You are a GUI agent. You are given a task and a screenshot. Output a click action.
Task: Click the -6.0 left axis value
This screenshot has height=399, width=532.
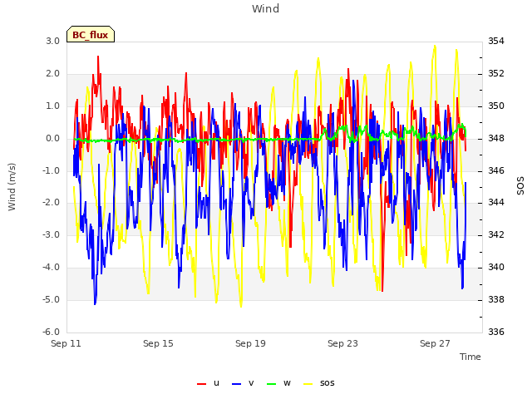[52, 332]
